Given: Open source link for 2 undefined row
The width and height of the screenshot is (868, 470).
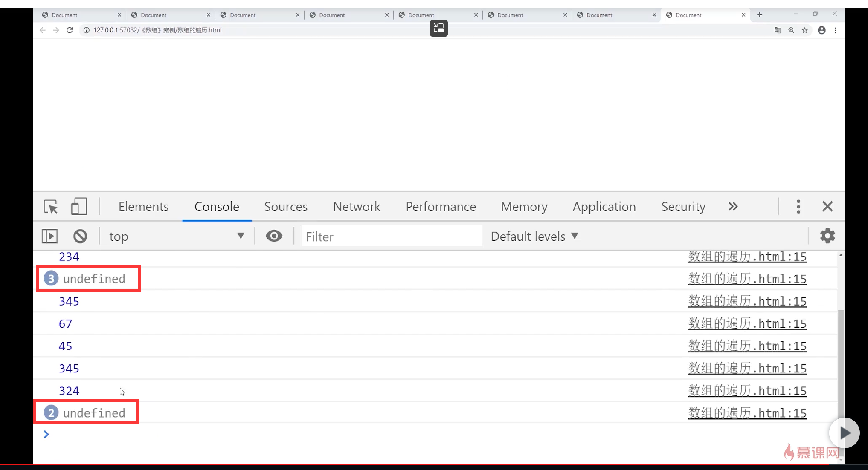Looking at the screenshot, I should tap(747, 413).
